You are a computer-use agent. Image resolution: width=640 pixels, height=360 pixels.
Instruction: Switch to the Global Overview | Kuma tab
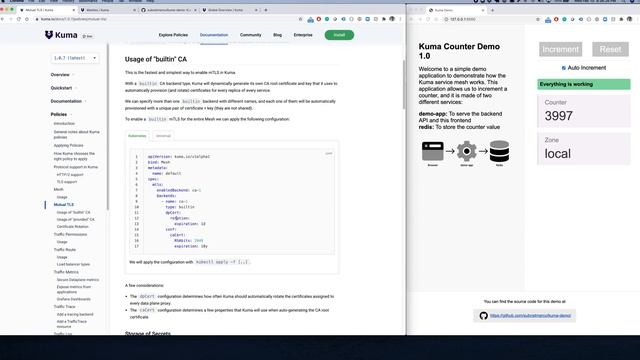pyautogui.click(x=229, y=10)
